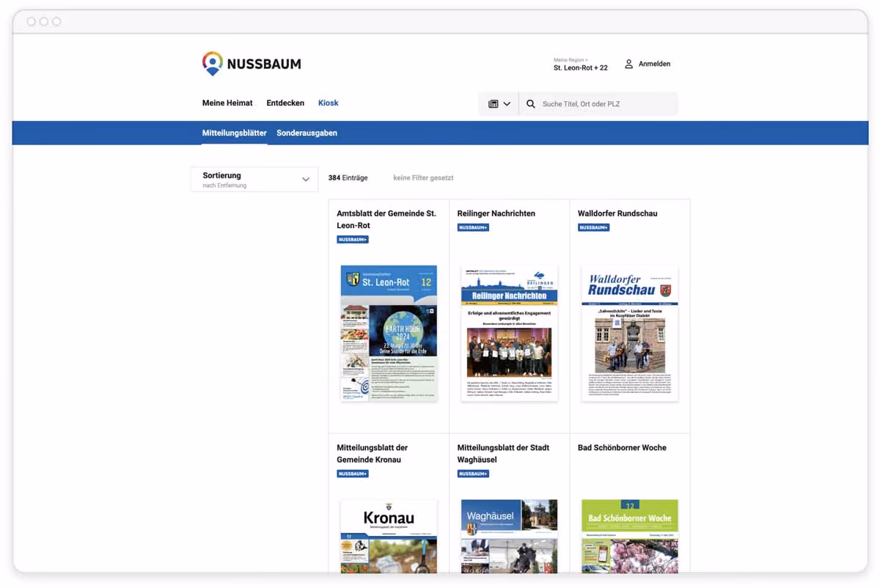Switch to the Mitteilungsblätter tab
Viewport: 880px width, 588px height.
[x=235, y=133]
